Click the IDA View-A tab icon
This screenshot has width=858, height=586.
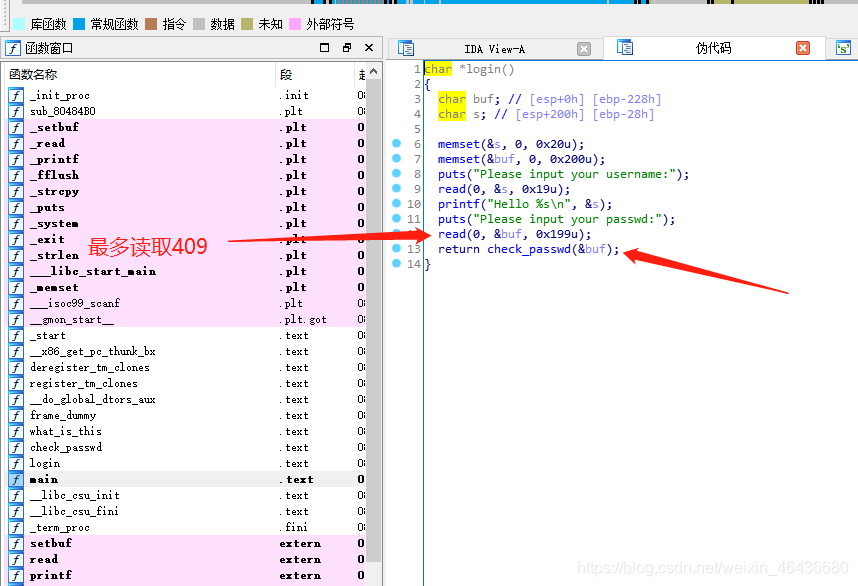tap(406, 49)
